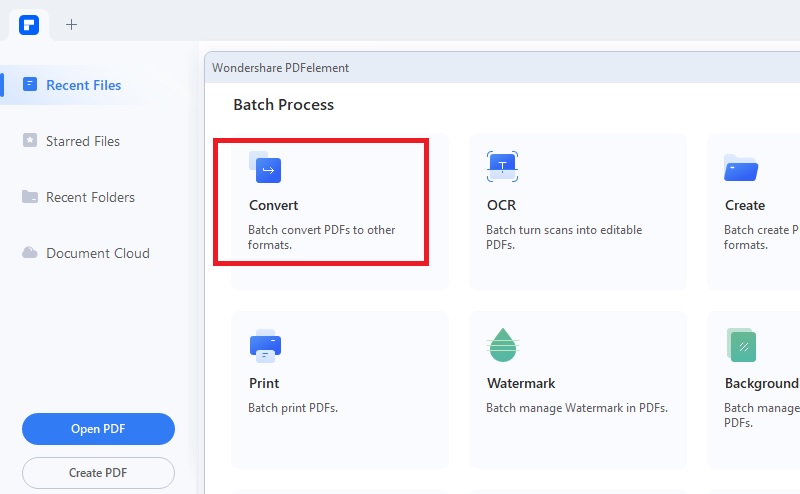Choose the Print title text
The width and height of the screenshot is (800, 494).
[x=264, y=383]
